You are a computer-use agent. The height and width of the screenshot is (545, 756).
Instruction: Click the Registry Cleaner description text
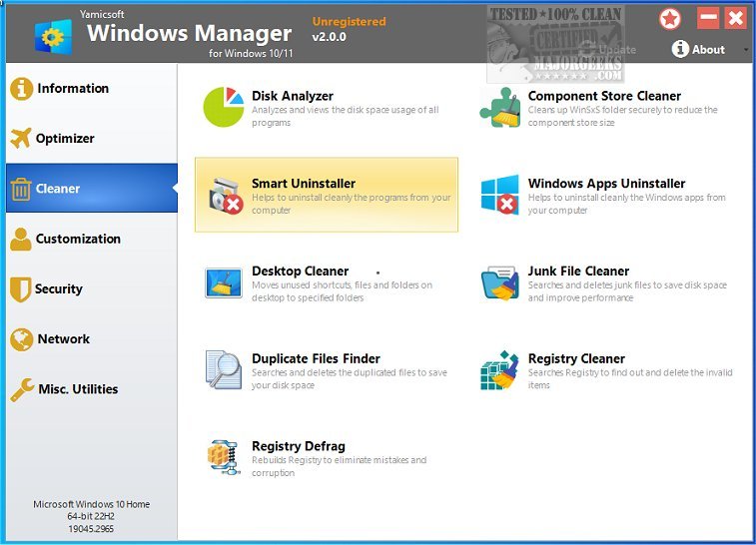pos(630,378)
